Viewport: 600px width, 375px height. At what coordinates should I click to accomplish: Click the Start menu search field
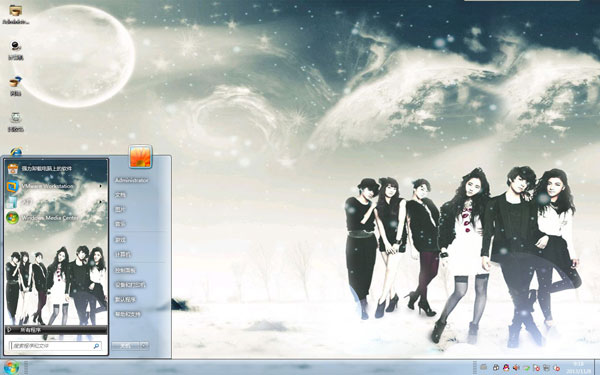pos(55,346)
